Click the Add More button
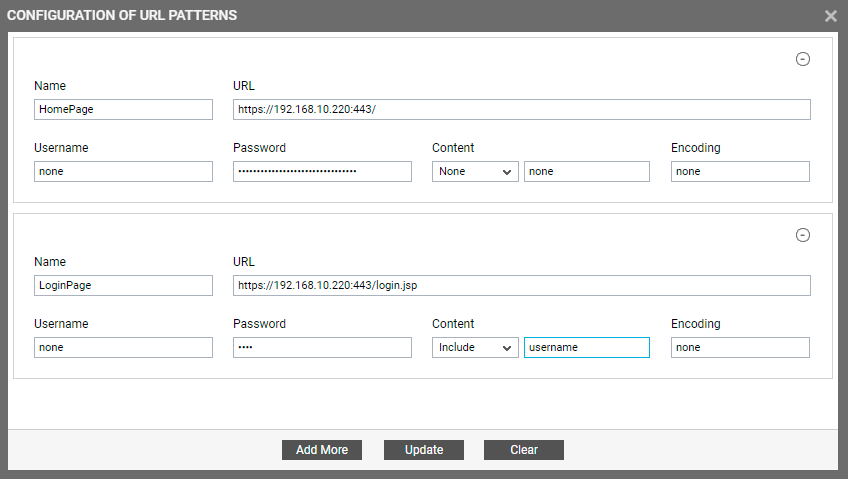 [x=322, y=450]
